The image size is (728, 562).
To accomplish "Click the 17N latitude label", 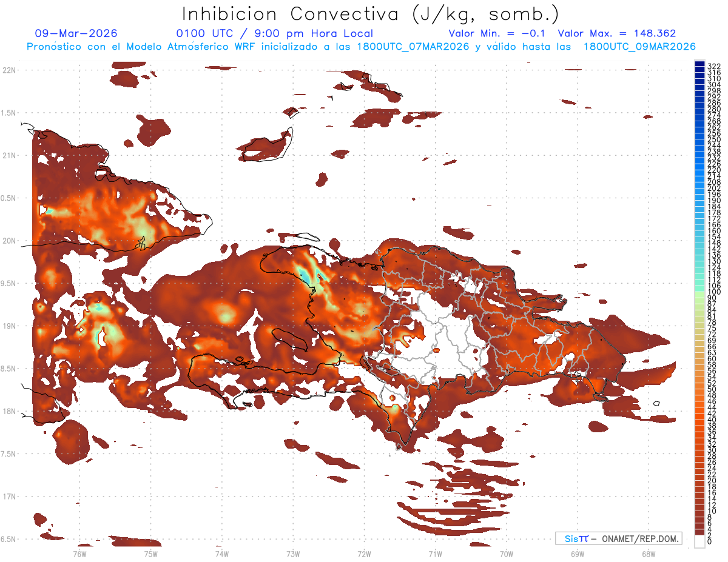I will point(9,497).
